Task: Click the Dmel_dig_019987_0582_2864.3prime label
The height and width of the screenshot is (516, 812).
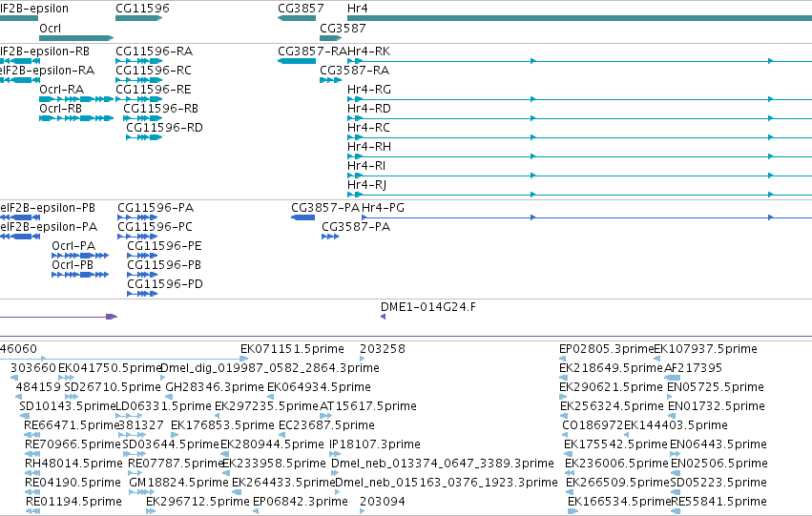Action: pos(270,368)
